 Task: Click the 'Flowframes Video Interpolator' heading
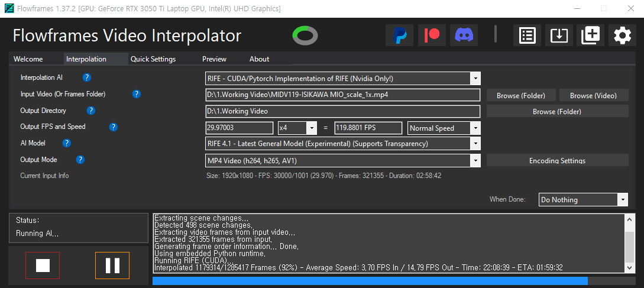[x=127, y=35]
